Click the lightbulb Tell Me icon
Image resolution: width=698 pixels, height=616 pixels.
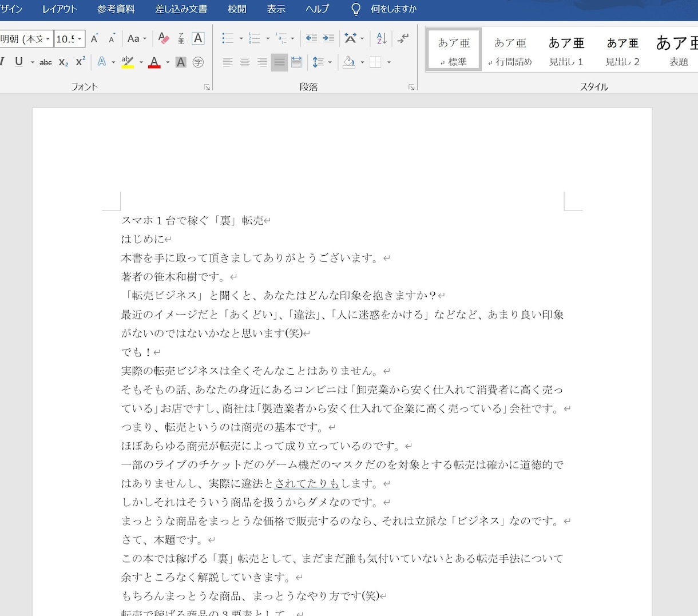click(x=356, y=9)
